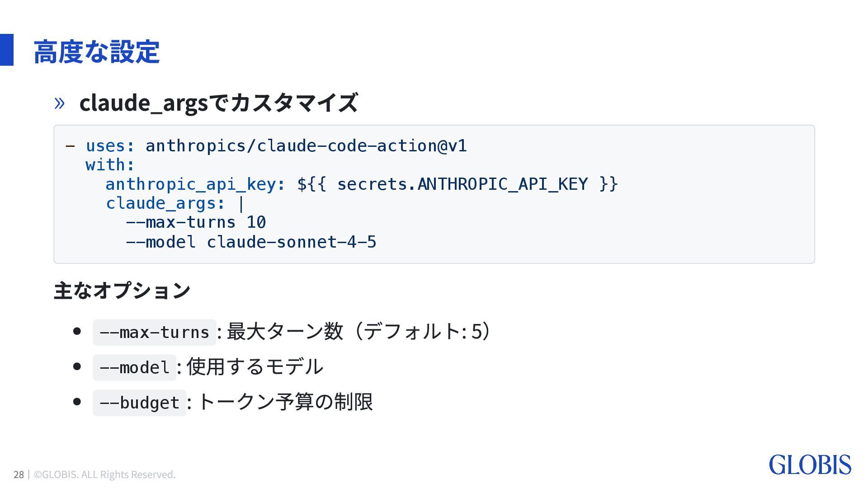Click the claude_args: key in code block
Viewport: 868px width, 488px height.
coord(165,203)
